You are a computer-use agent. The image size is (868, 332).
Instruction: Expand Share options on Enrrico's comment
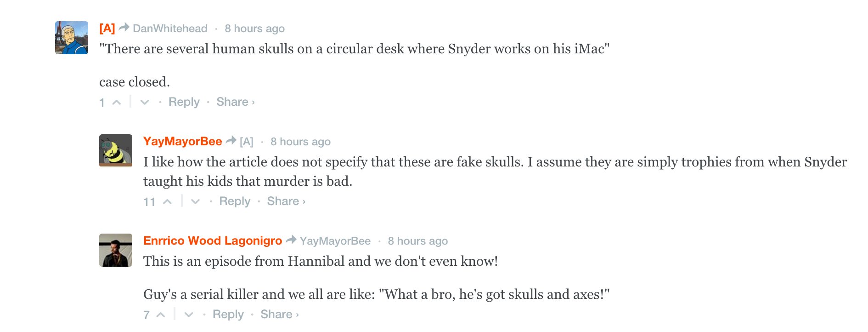[279, 315]
